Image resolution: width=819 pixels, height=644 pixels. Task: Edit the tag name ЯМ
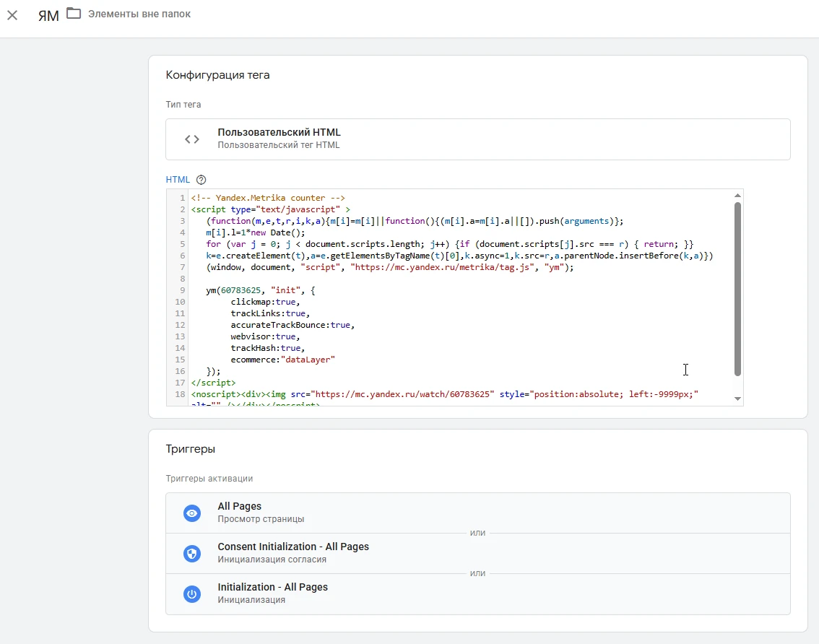click(48, 15)
